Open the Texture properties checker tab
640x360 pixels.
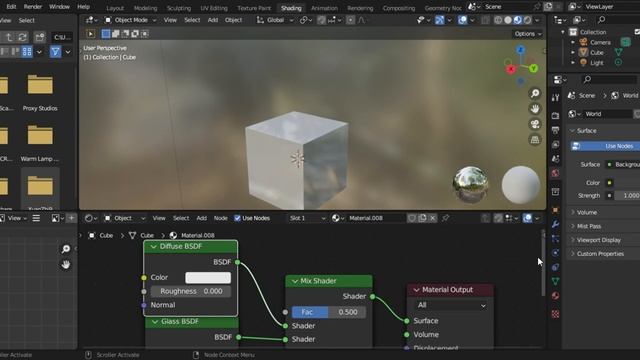[x=555, y=314]
